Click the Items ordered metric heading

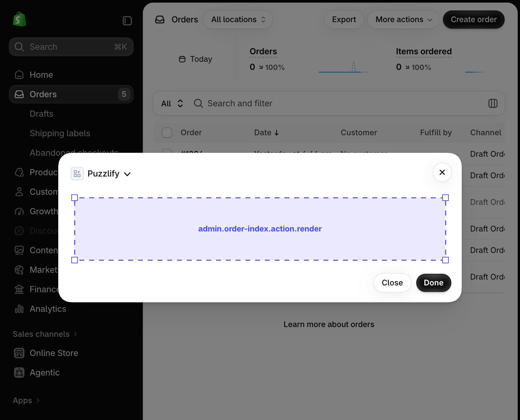click(x=424, y=51)
